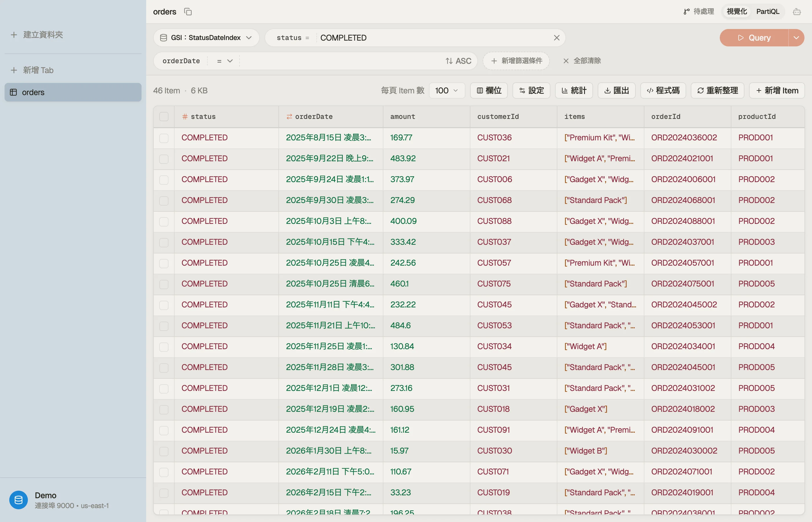Viewport: 812px width, 522px height.
Task: Open 設定 settings button
Action: coord(531,90)
